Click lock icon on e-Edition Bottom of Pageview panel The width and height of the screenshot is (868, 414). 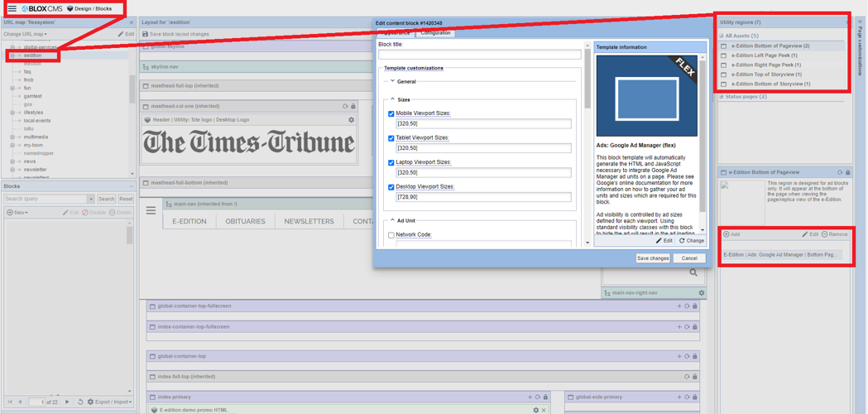click(847, 172)
